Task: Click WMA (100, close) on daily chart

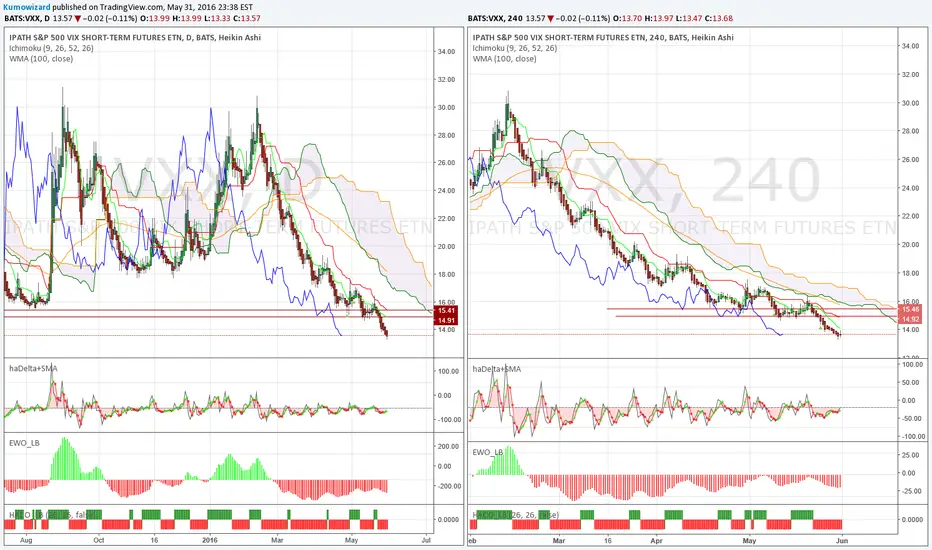Action: (41, 59)
